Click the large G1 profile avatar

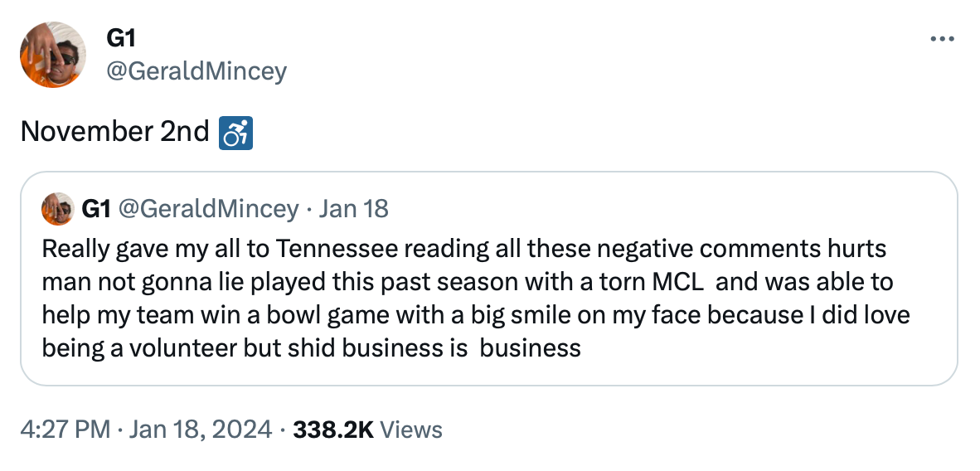click(52, 55)
